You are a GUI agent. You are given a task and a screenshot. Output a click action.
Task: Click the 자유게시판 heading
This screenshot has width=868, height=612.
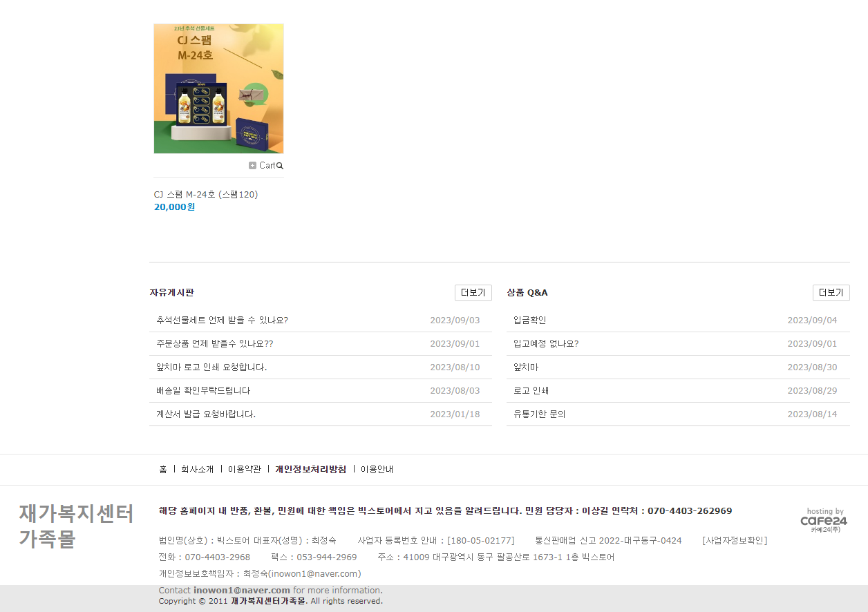(x=171, y=293)
